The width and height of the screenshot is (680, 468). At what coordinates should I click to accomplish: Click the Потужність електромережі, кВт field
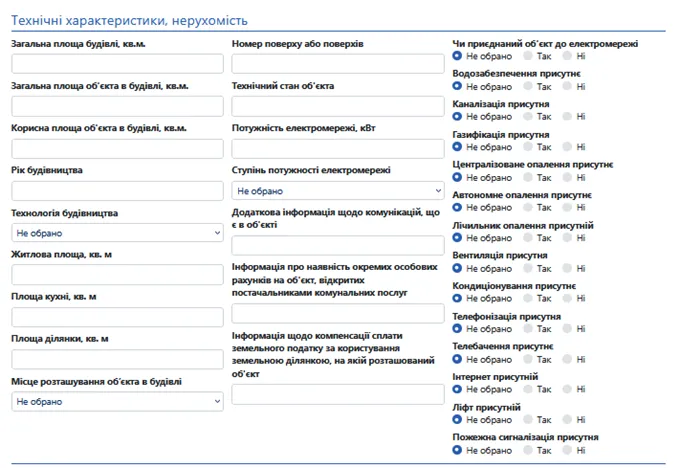point(337,148)
